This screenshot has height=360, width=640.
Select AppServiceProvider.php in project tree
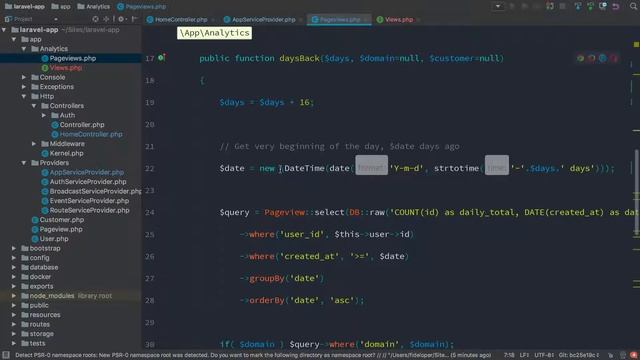(82, 172)
